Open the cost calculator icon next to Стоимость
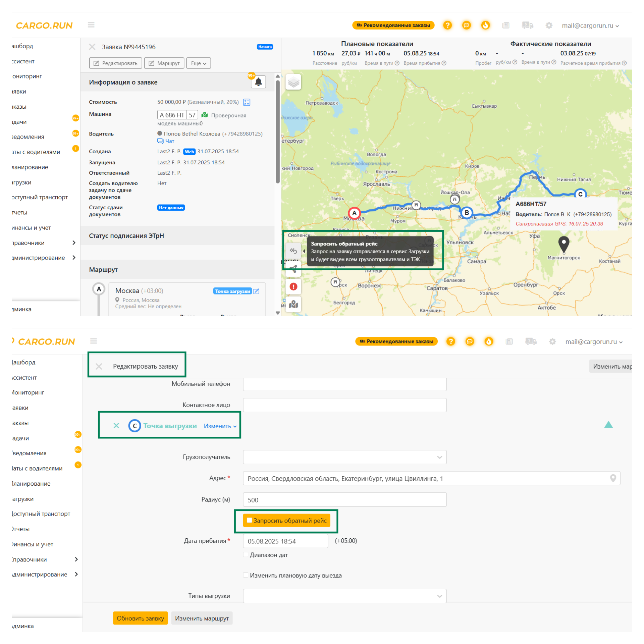 point(247,102)
